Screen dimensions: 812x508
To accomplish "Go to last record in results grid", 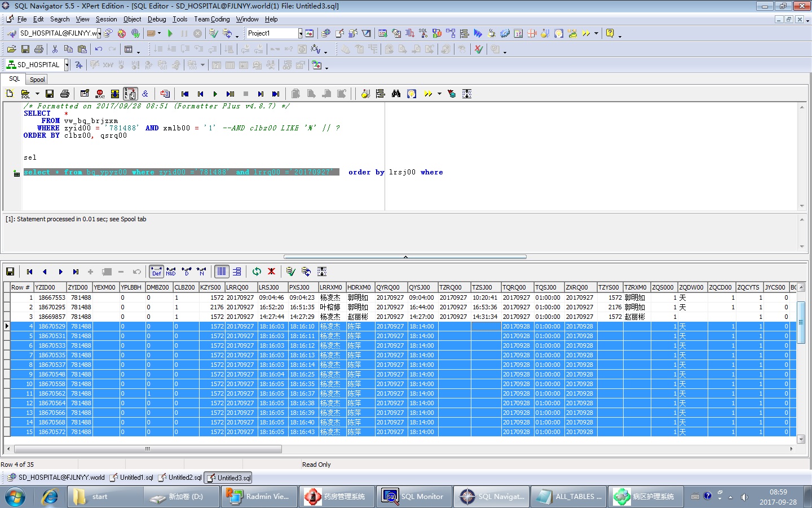I will point(76,271).
